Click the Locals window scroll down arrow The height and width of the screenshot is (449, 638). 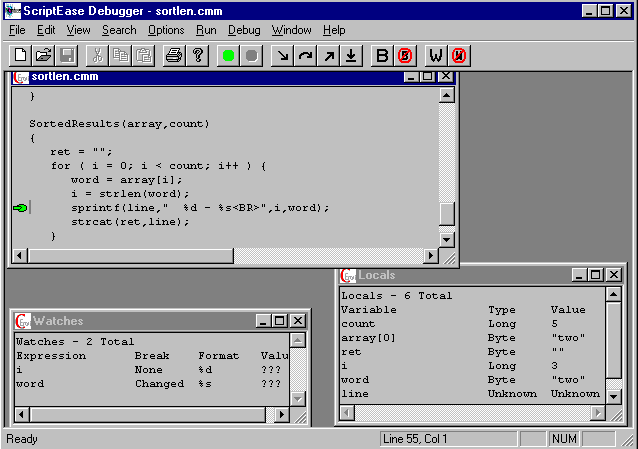614,396
